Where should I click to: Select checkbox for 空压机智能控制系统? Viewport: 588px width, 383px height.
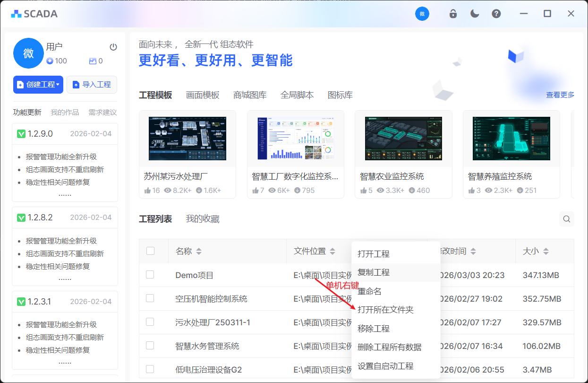coord(150,298)
